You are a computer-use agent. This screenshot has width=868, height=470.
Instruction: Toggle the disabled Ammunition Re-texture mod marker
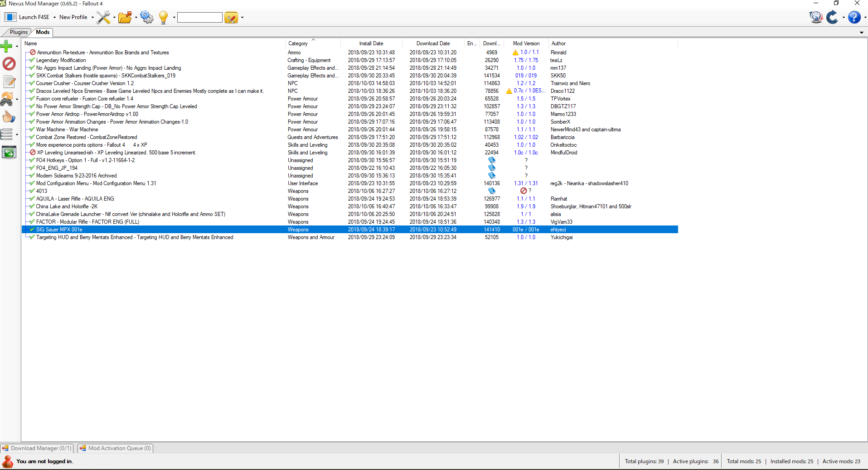(x=33, y=53)
